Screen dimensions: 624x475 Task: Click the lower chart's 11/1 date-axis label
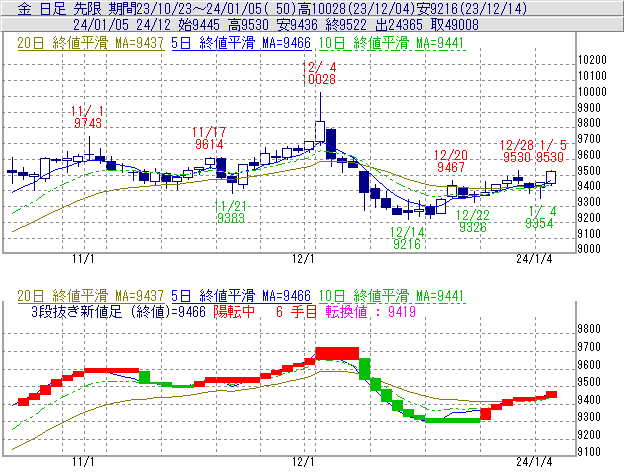[x=83, y=462]
